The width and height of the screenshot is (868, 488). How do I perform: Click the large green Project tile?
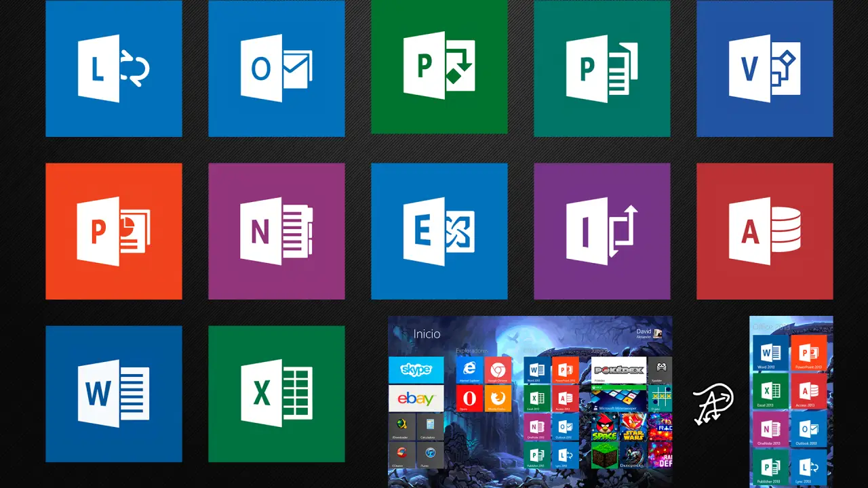click(439, 66)
